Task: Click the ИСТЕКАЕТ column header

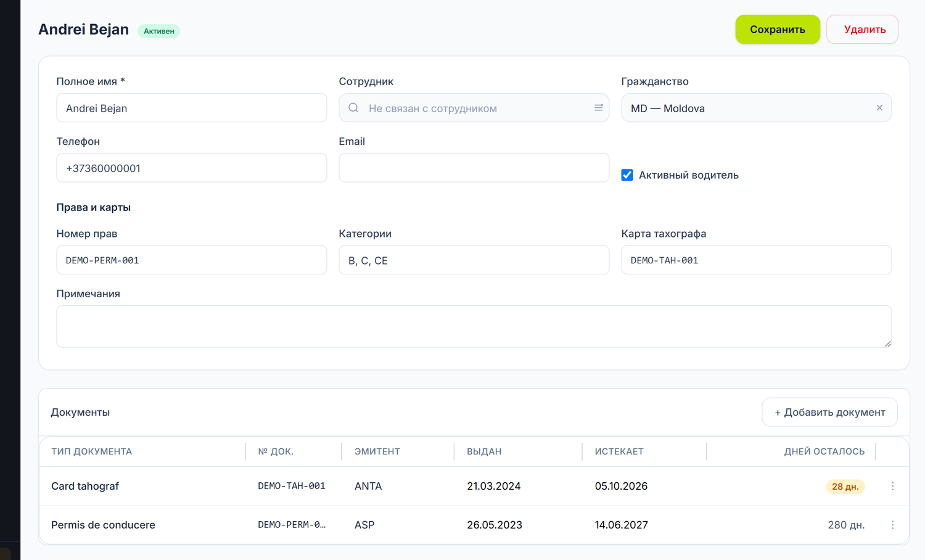Action: (619, 451)
